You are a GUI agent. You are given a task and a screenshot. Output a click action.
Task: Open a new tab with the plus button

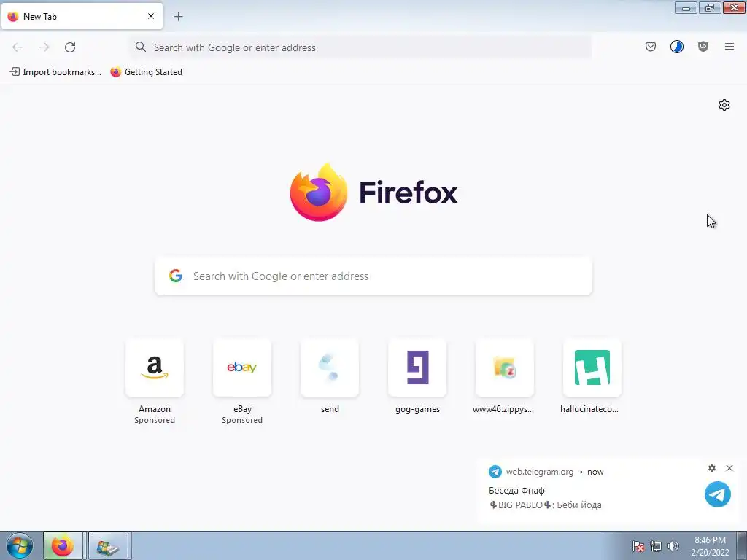coord(178,17)
